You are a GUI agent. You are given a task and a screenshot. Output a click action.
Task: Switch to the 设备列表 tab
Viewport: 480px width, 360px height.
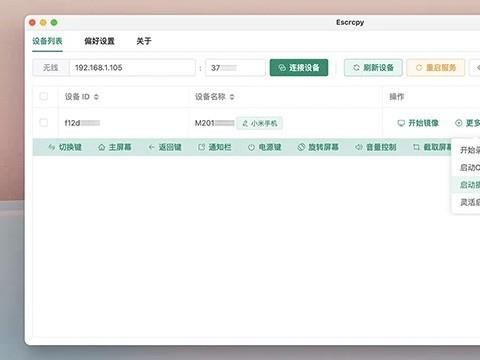coord(47,41)
